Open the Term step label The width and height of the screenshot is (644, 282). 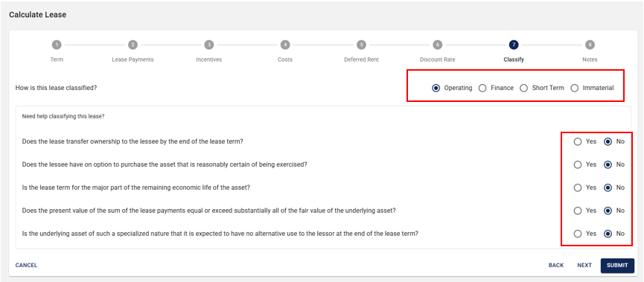click(x=57, y=60)
